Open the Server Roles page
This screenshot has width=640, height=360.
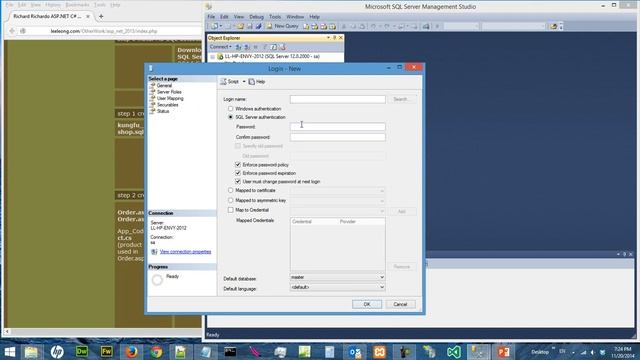[169, 92]
